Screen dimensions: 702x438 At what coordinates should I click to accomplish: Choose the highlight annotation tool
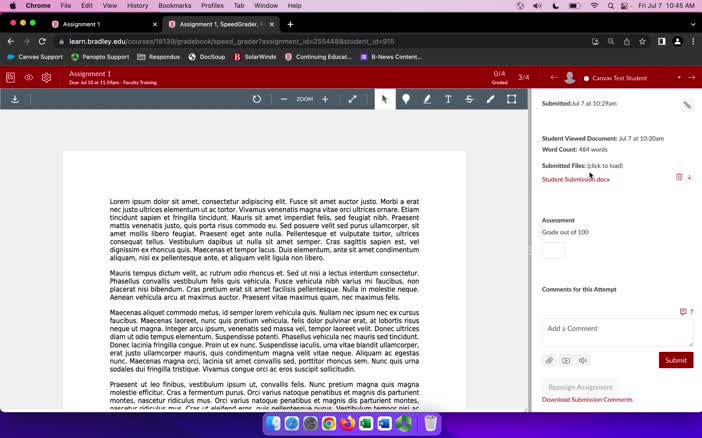pos(427,99)
